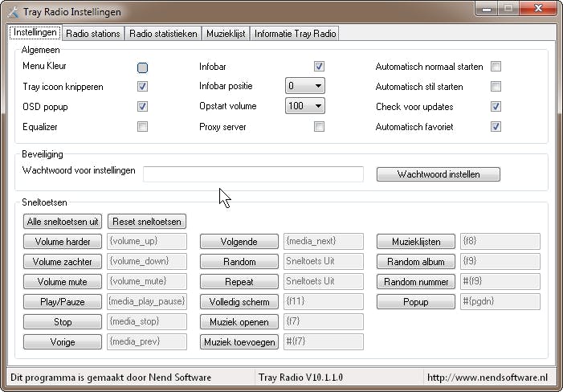Switch to the Instellingen tab

[35, 33]
